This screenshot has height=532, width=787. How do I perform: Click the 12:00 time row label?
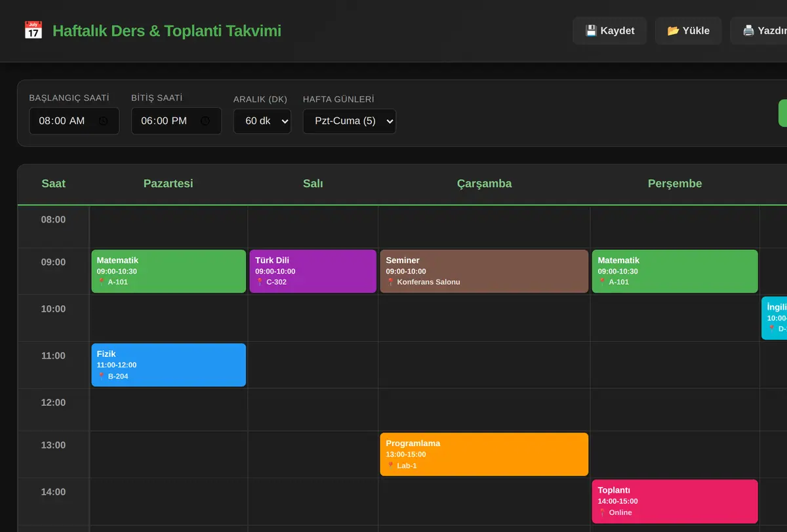pyautogui.click(x=54, y=403)
